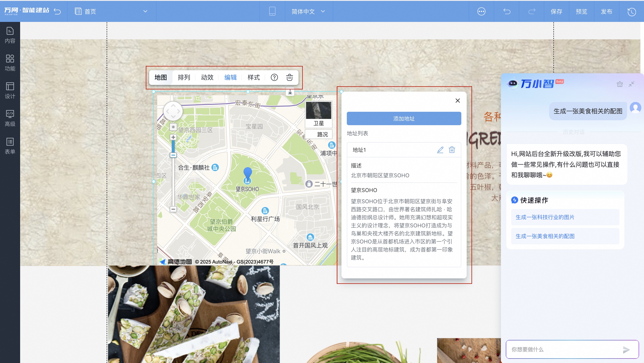
Task: Send message with paper plane icon
Action: [626, 350]
